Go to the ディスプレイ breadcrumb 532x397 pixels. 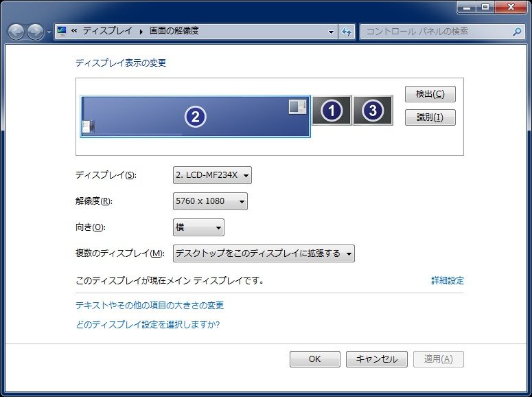click(x=107, y=31)
